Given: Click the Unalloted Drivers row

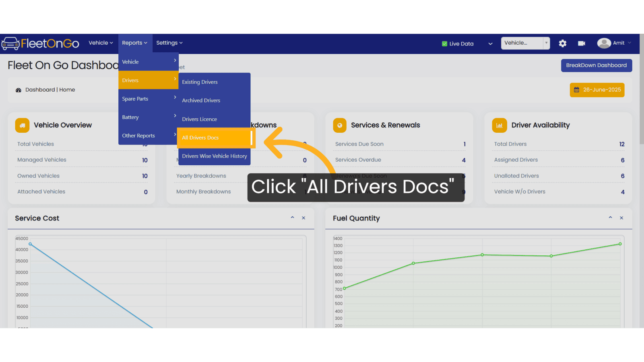Looking at the screenshot, I should (x=559, y=176).
